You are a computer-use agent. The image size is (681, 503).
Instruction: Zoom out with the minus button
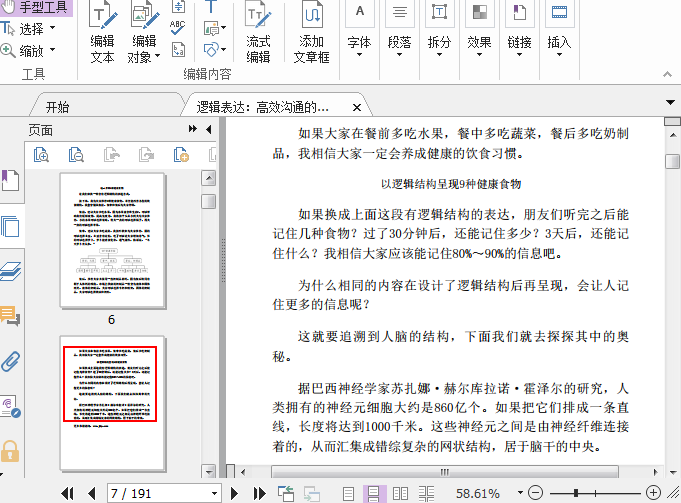click(536, 493)
